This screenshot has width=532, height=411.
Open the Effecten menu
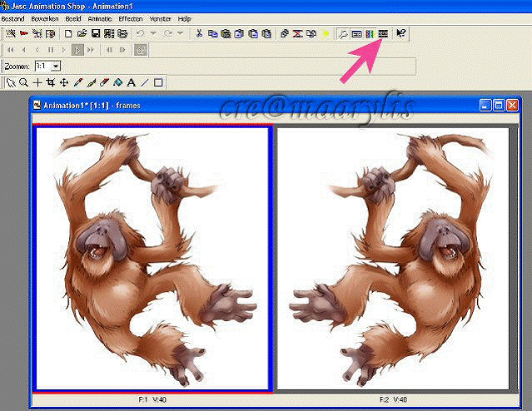[131, 19]
